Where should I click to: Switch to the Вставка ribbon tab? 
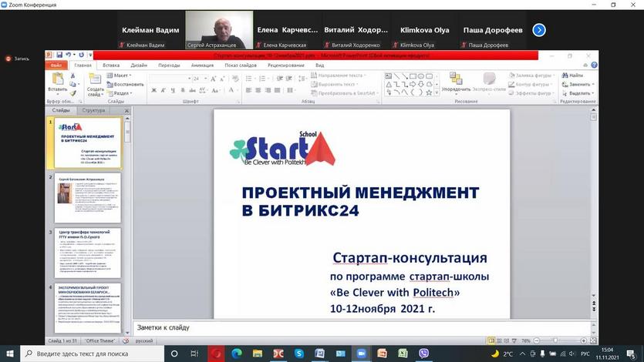coord(111,65)
